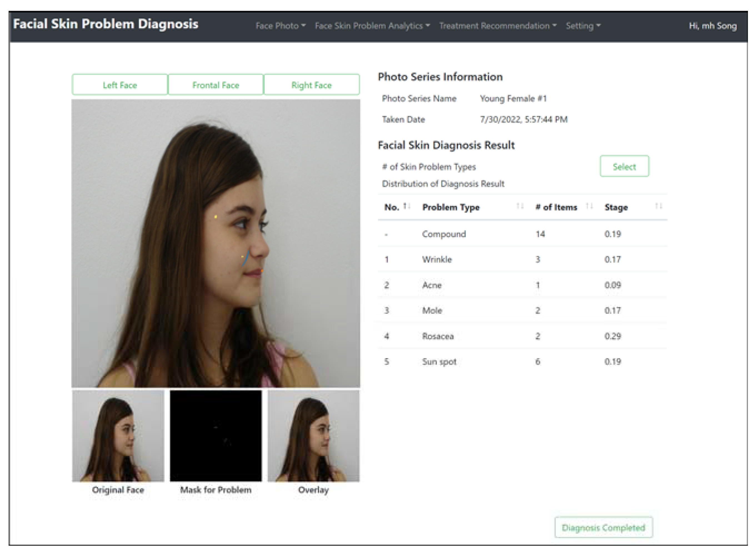Switch to Left Face view
The width and height of the screenshot is (756, 552).
click(x=120, y=85)
